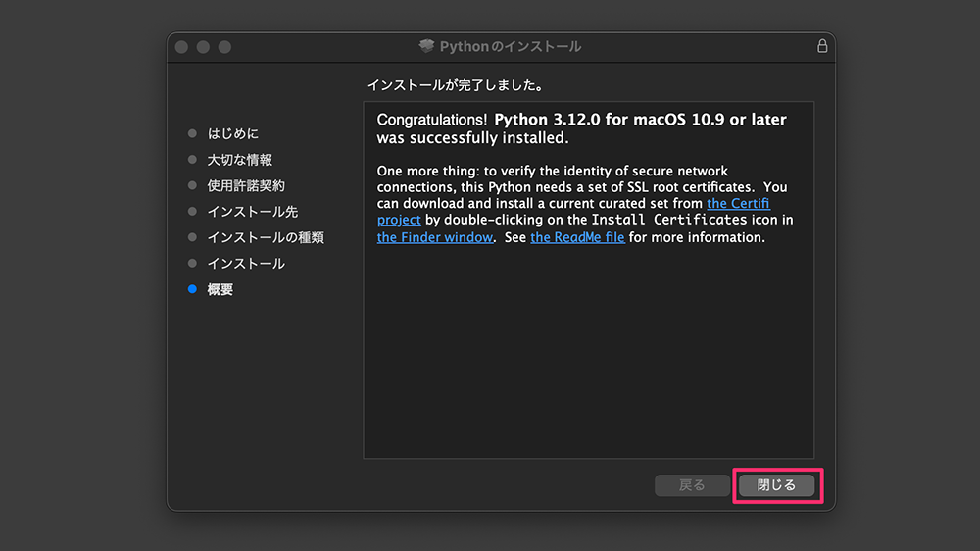Click the Congratulations message text
The image size is (980, 551).
tap(581, 128)
